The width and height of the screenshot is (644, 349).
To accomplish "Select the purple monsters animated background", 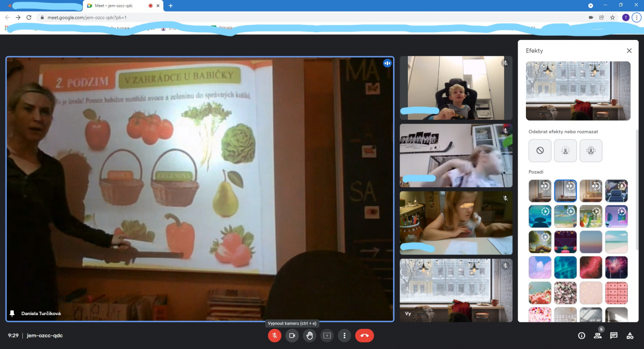I will tap(617, 216).
